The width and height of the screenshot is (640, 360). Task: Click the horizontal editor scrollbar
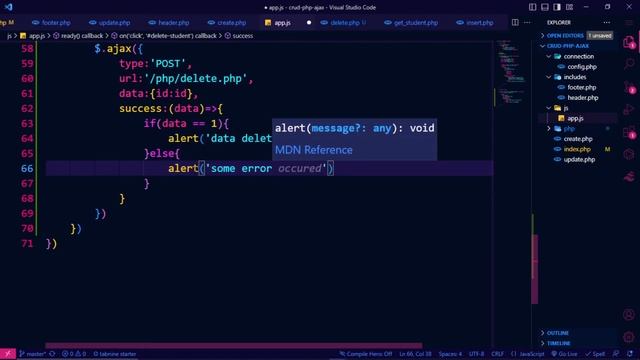click(x=233, y=345)
